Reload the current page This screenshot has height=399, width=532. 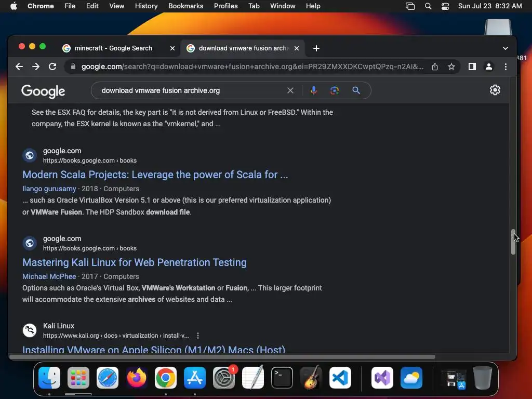tap(52, 66)
